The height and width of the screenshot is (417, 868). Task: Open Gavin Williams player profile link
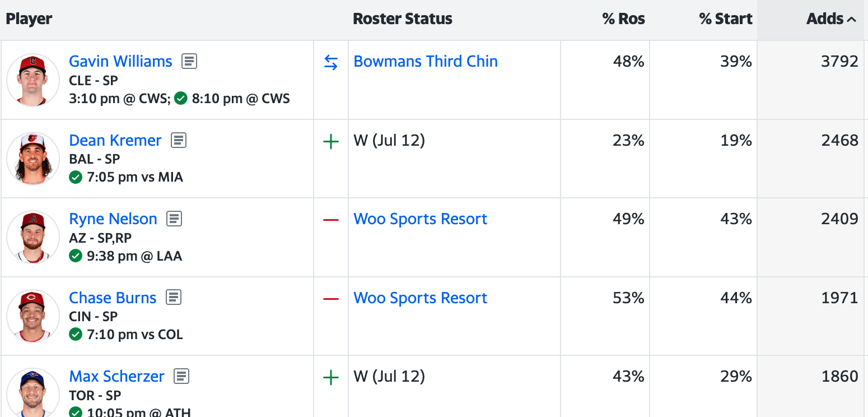coord(120,61)
